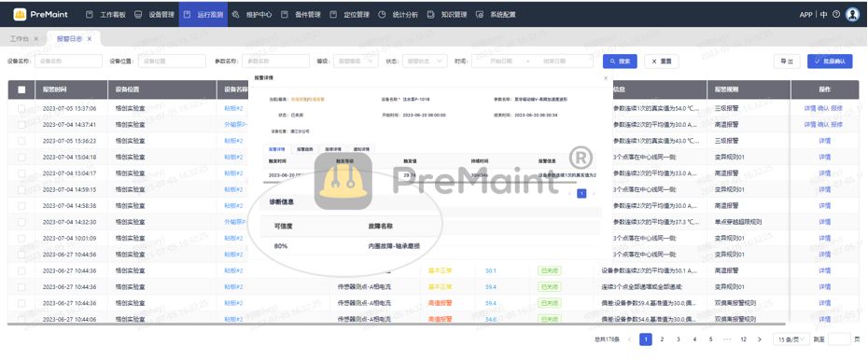The height and width of the screenshot is (359, 868).
Task: Switch to 通知详情 tab in dialog
Action: (x=361, y=149)
